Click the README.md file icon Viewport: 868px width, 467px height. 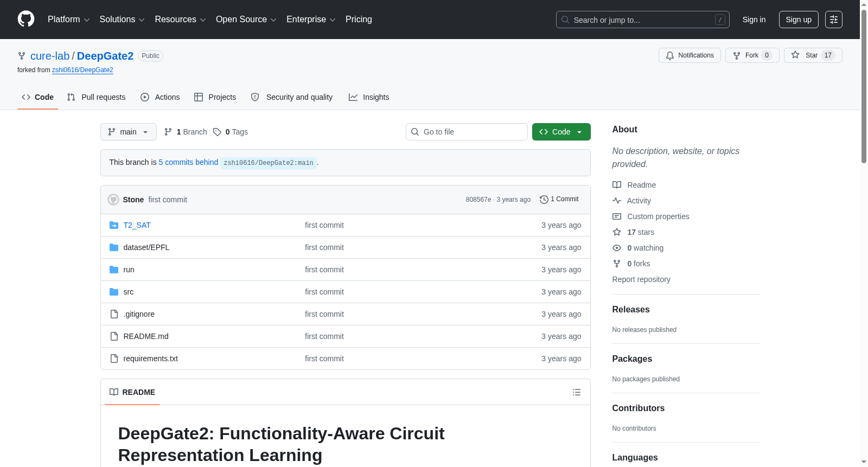pyautogui.click(x=114, y=336)
